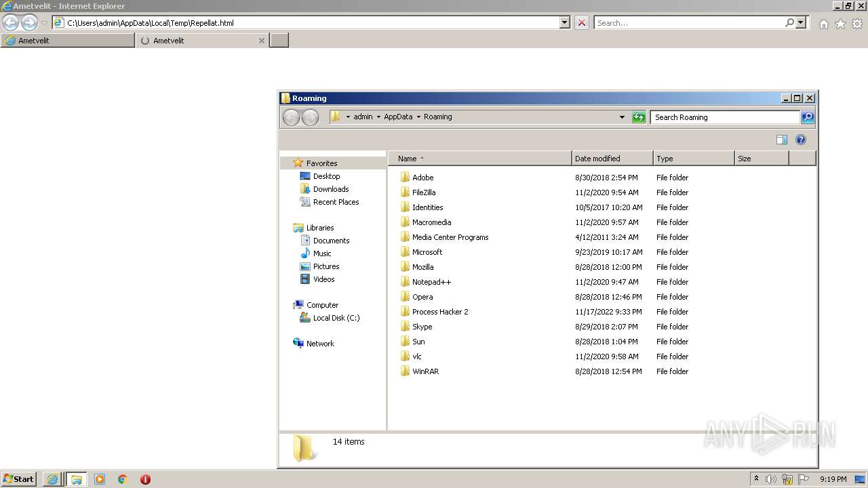This screenshot has height=488, width=868.
Task: Select Libraries in the navigation pane
Action: click(320, 228)
